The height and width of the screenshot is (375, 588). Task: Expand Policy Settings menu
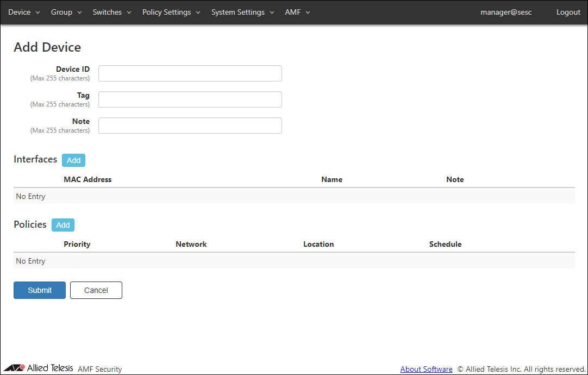171,12
